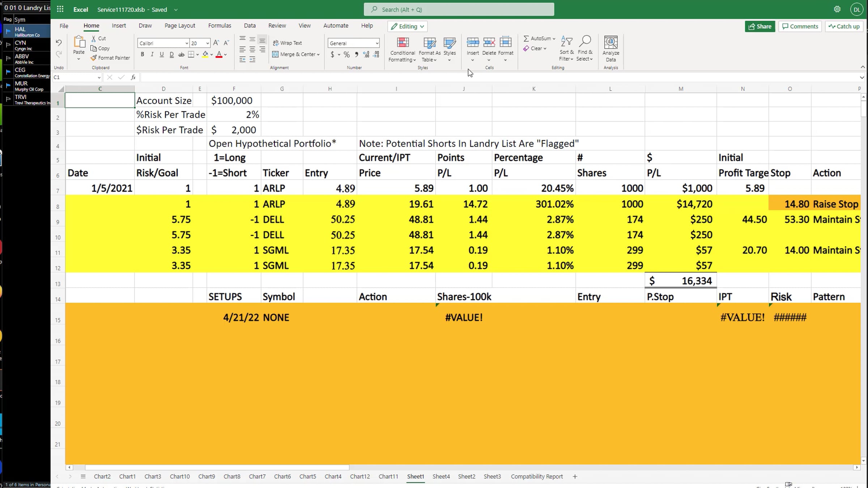The height and width of the screenshot is (488, 868).
Task: Open Format As Table
Action: point(430,49)
